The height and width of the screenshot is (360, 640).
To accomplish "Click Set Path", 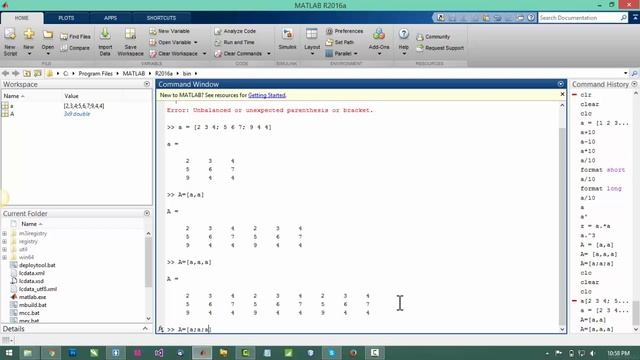I will [340, 42].
